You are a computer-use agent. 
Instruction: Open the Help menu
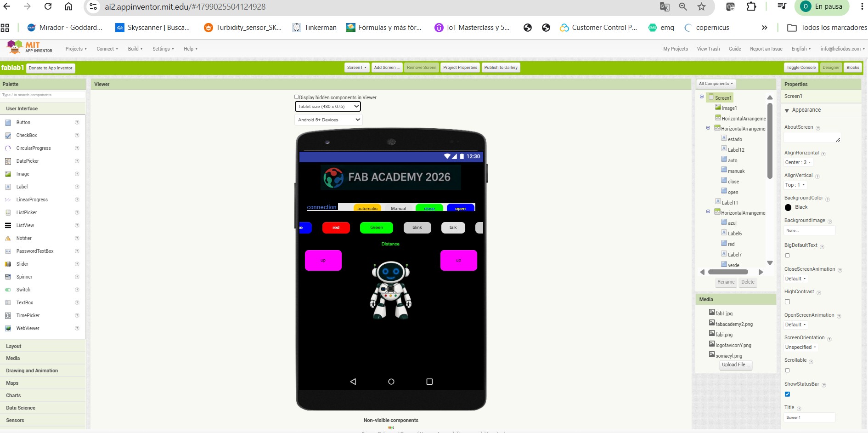pos(191,49)
